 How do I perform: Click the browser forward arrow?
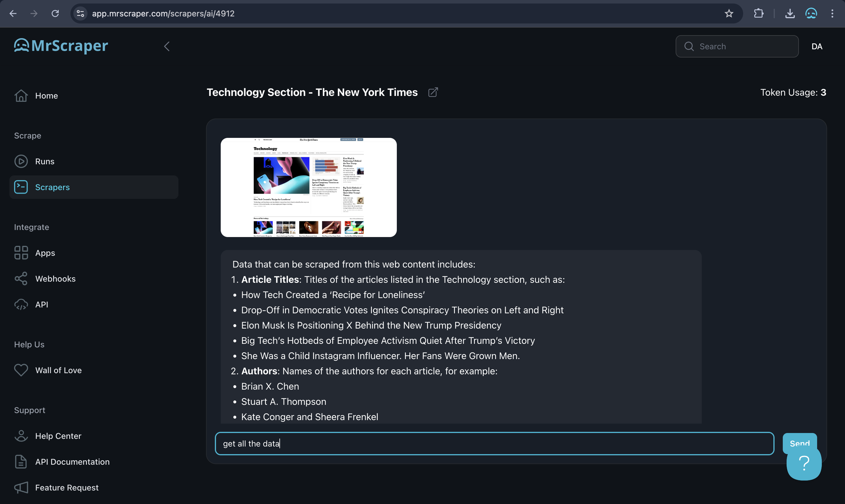click(x=34, y=13)
